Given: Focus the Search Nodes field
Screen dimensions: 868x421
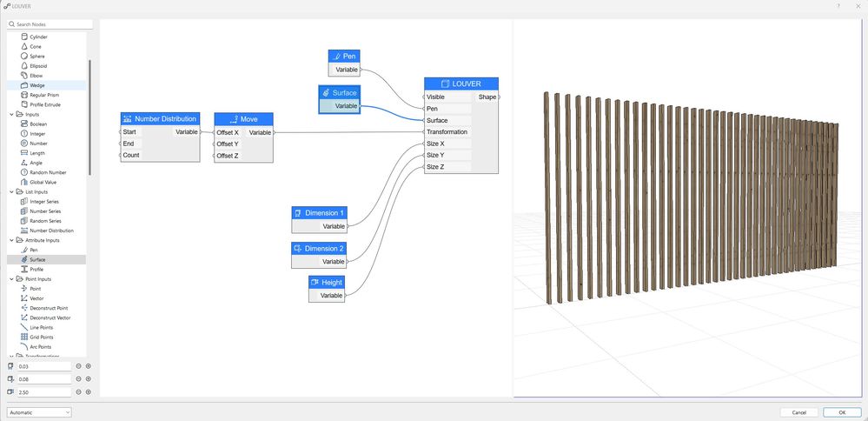Looking at the screenshot, I should click(48, 24).
